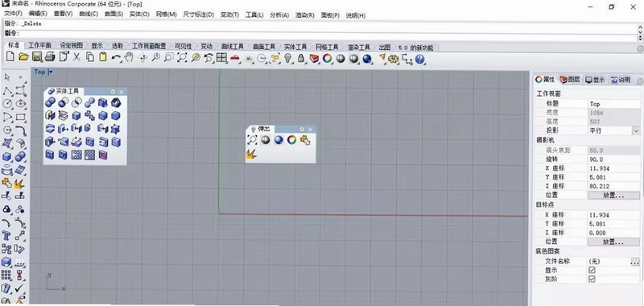
Task: Open the 尺寸标注(D) menu
Action: 198,14
